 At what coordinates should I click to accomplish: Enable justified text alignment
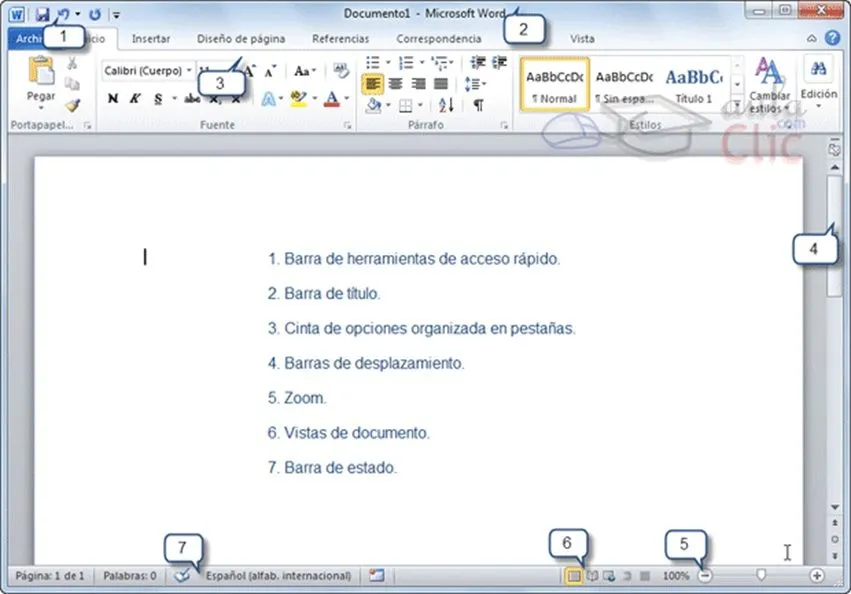[x=443, y=82]
